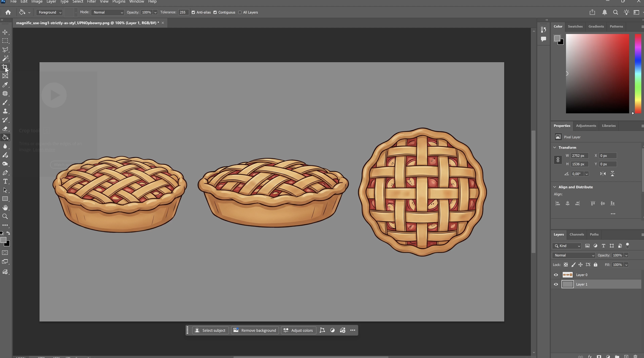Click the foreground color swatch in toolbar
644x358 pixels.
coord(3,240)
